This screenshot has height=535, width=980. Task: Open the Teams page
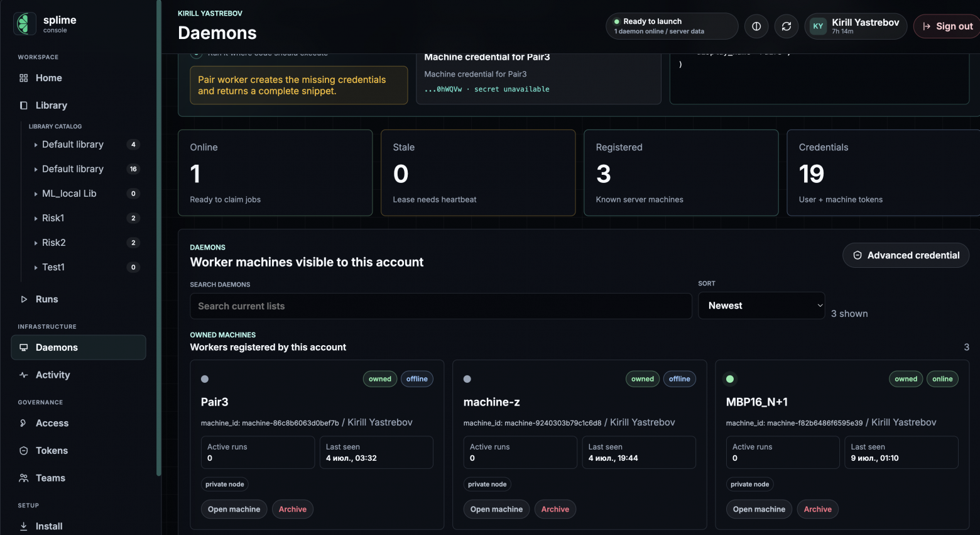pyautogui.click(x=79, y=478)
